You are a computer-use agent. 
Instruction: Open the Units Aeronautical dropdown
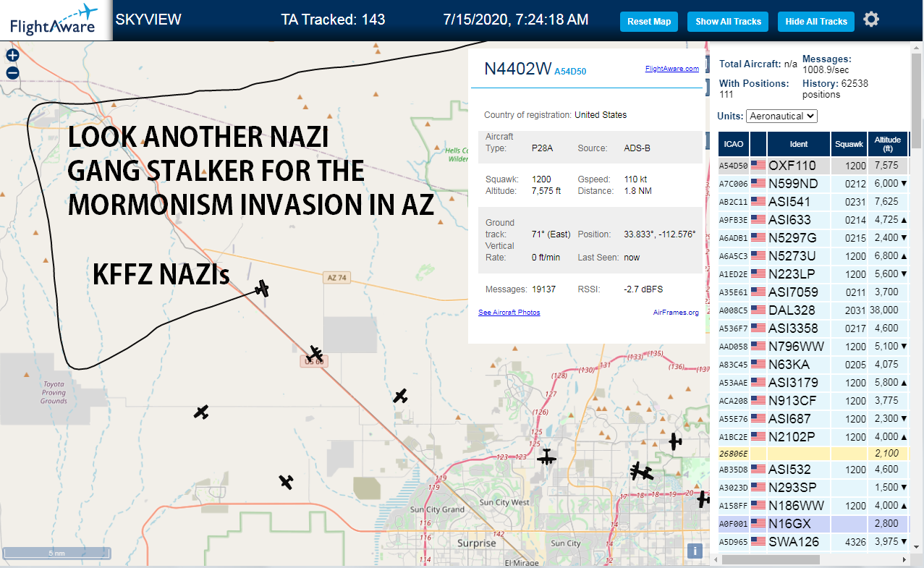pyautogui.click(x=781, y=116)
